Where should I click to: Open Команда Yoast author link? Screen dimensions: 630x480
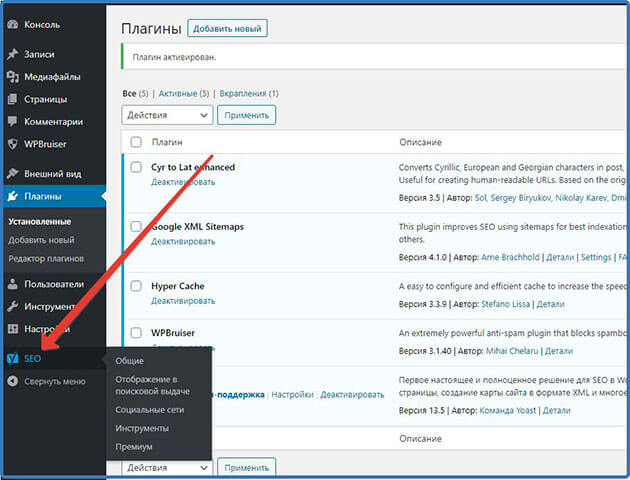[507, 410]
